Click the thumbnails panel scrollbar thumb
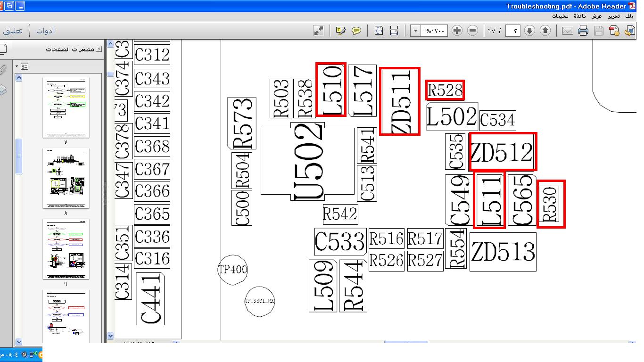 [x=19, y=156]
